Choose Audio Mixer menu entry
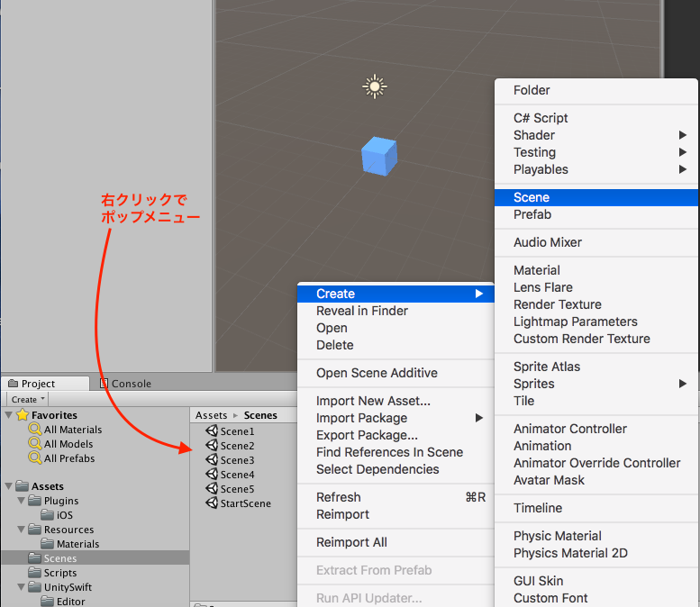The height and width of the screenshot is (607, 700). [596, 242]
